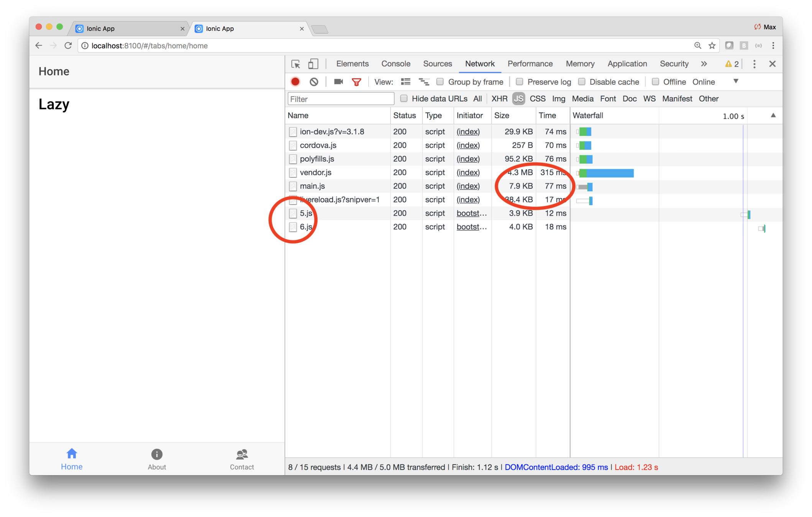Enable Preserve log checkbox
The width and height of the screenshot is (812, 517).
pos(519,82)
